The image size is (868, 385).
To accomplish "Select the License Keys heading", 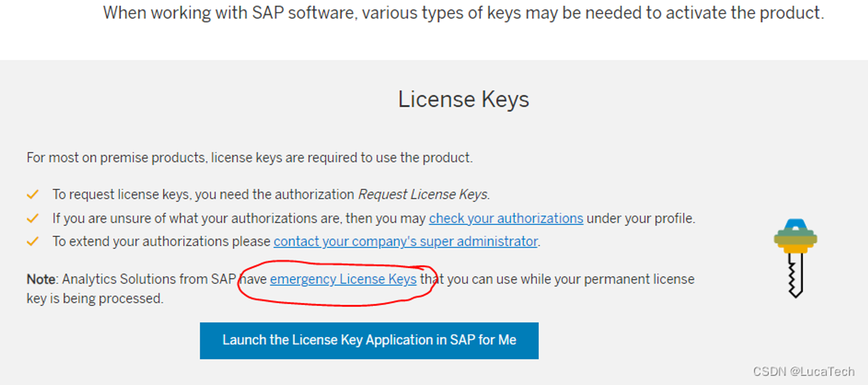I will [464, 99].
